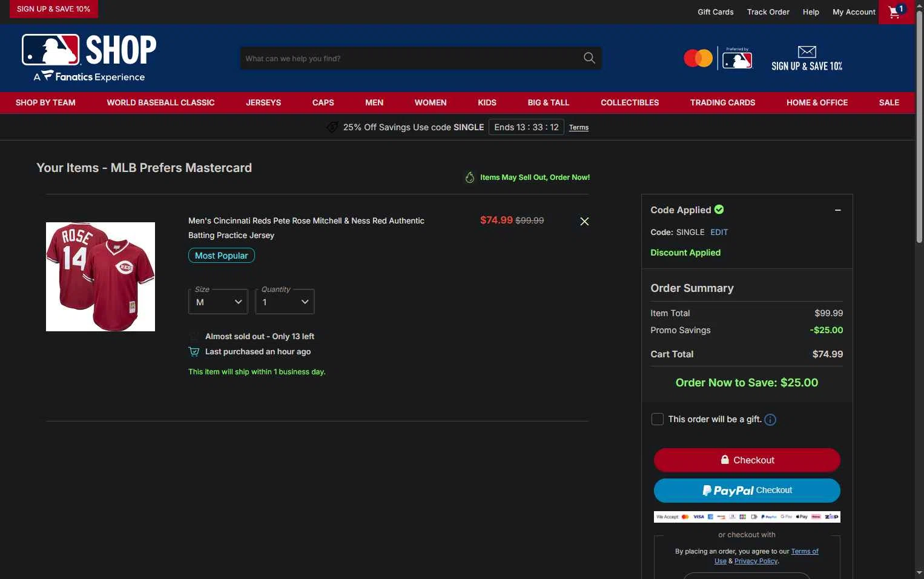Open Jerseys menu

(x=263, y=103)
